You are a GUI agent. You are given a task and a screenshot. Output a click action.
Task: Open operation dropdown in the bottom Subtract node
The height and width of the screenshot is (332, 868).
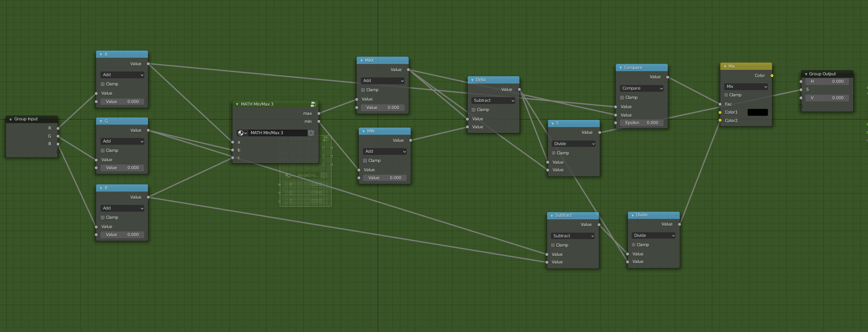(x=573, y=236)
